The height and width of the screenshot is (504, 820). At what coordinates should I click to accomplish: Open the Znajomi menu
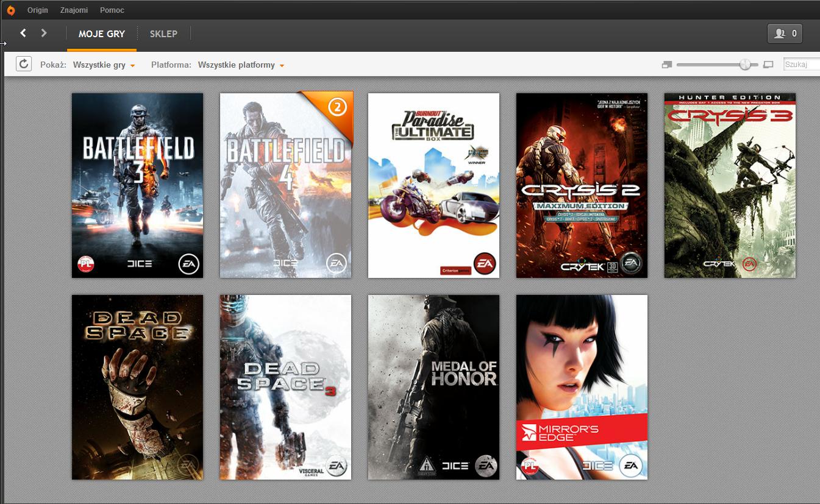tap(74, 10)
